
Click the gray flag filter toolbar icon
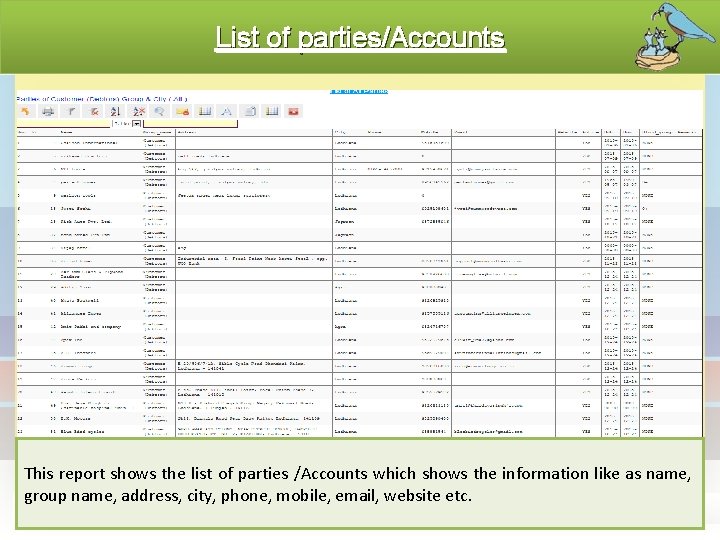coord(71,111)
